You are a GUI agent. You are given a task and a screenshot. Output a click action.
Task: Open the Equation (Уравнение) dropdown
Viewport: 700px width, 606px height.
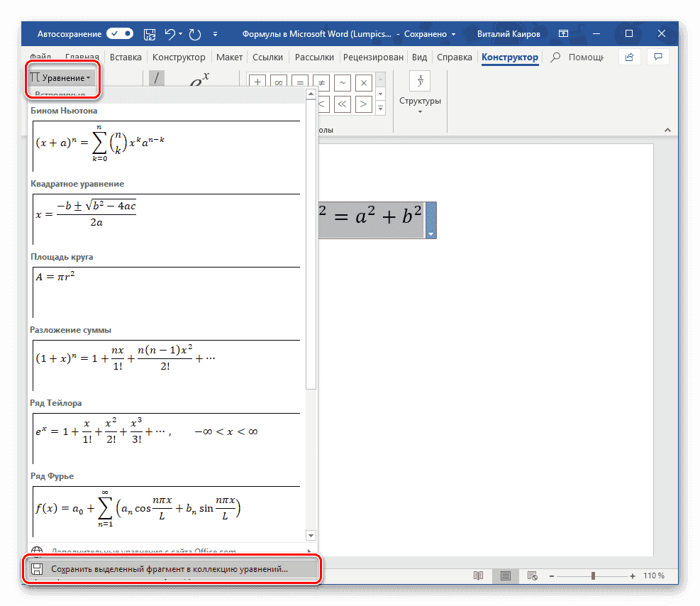(x=61, y=77)
